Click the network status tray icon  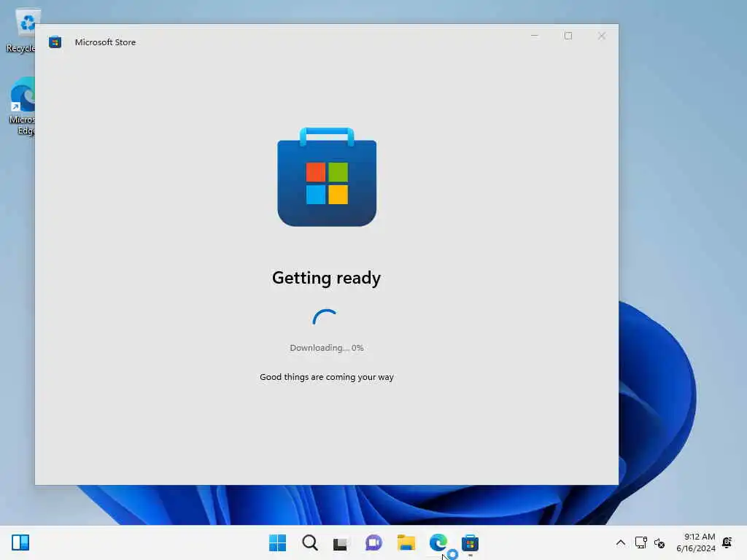pyautogui.click(x=640, y=542)
